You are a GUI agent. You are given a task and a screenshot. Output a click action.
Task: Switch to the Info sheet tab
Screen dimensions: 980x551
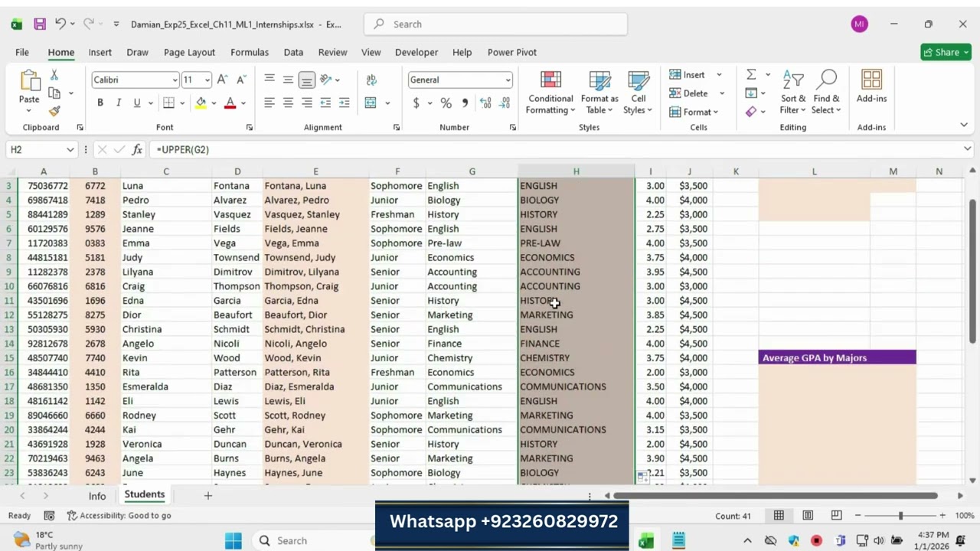tap(97, 496)
